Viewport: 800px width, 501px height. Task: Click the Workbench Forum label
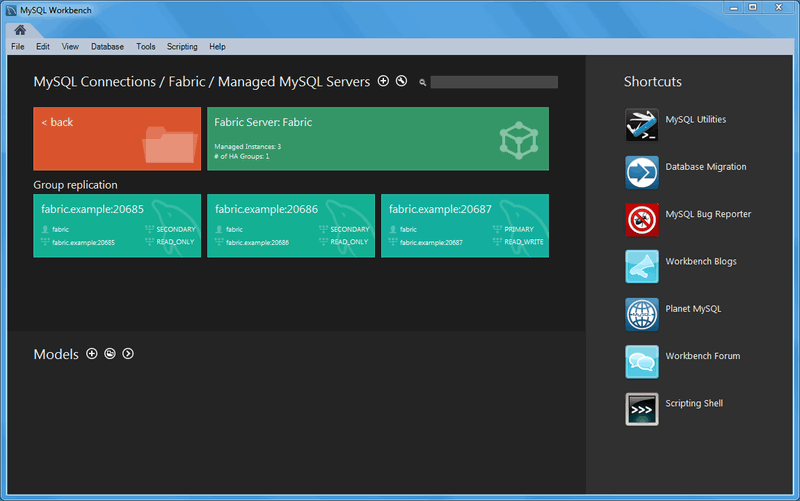[x=703, y=356]
